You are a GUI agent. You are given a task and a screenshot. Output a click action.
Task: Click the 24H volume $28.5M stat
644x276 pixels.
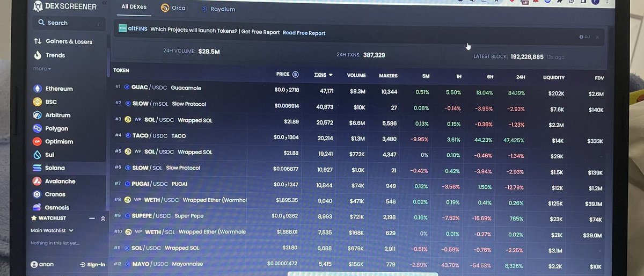click(x=209, y=52)
